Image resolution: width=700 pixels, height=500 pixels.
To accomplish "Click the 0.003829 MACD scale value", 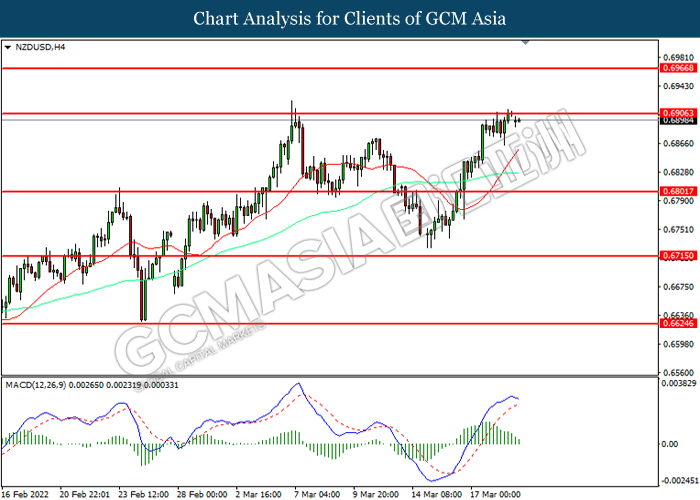I will tap(679, 383).
